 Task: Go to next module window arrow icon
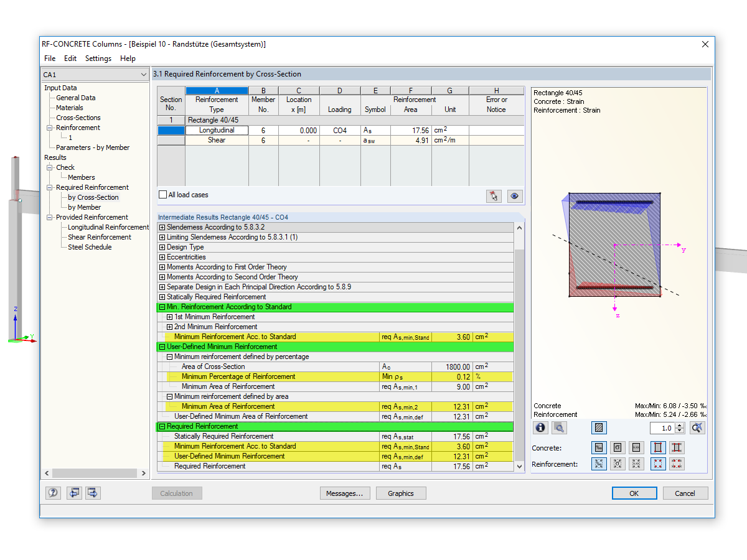(93, 493)
